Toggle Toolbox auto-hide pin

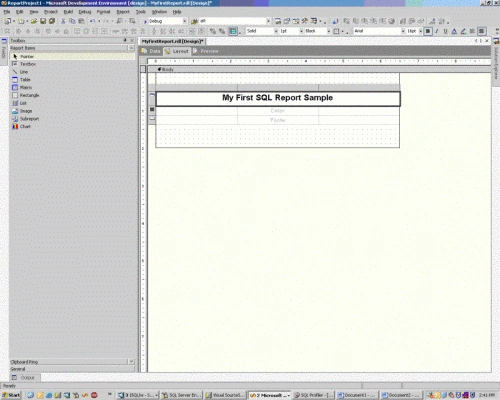(x=125, y=40)
